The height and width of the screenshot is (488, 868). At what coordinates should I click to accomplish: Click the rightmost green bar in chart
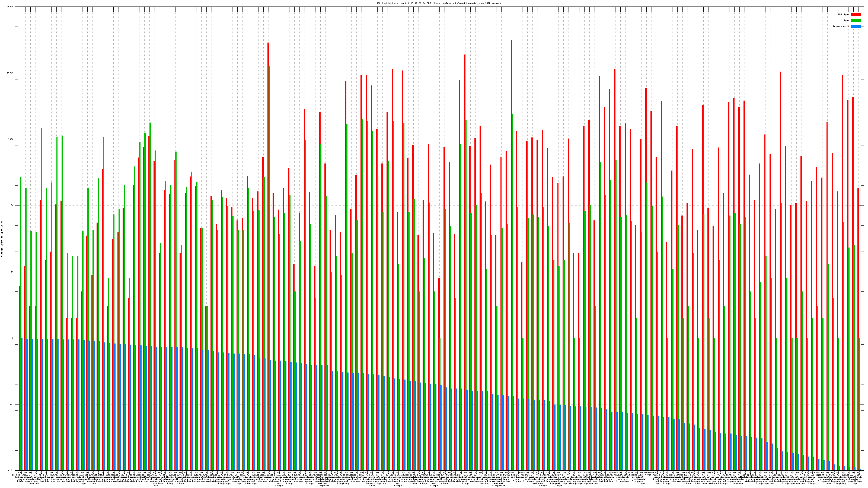pyautogui.click(x=859, y=404)
